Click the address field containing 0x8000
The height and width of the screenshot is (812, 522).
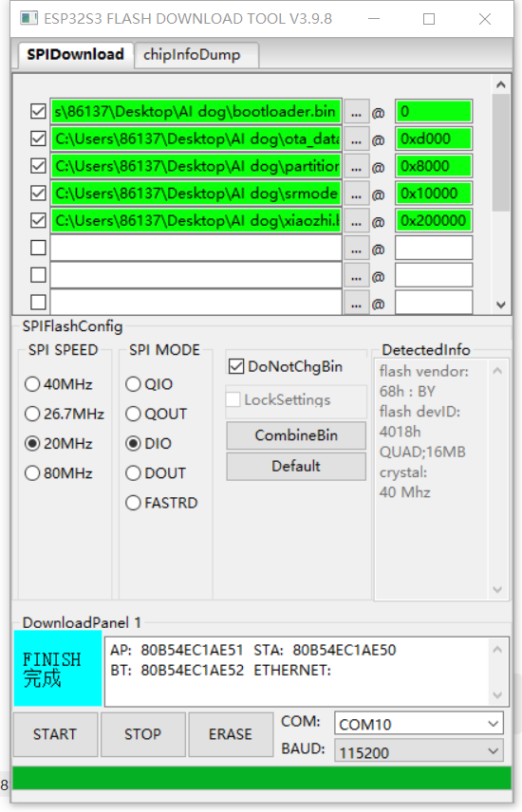434,166
